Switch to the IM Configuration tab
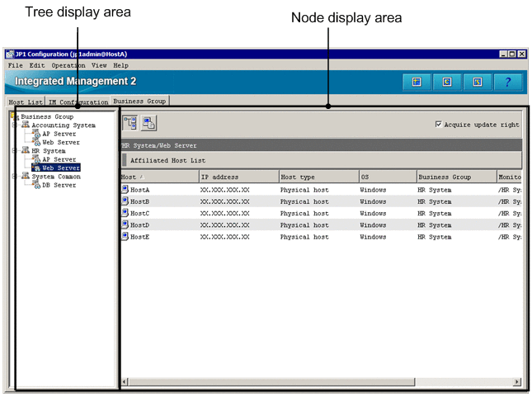Viewport: 532px width, 397px height. point(78,102)
